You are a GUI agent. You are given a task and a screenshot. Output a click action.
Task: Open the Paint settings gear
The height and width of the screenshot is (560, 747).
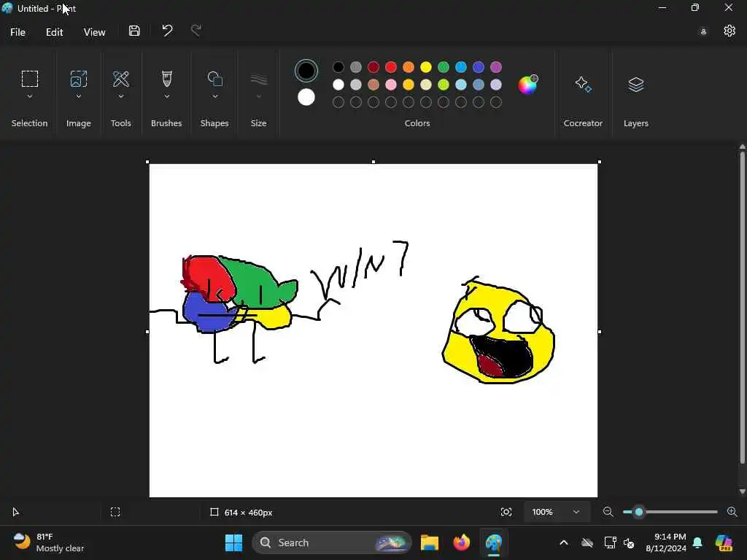(729, 31)
